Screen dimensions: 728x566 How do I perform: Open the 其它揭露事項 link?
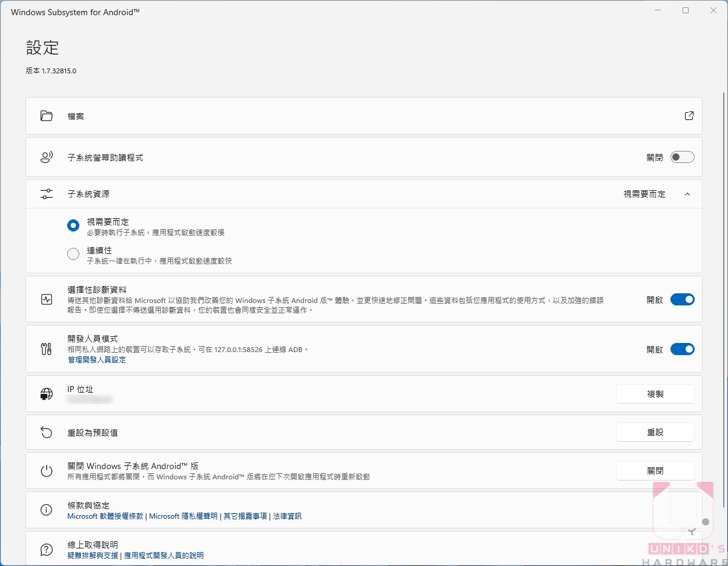click(x=245, y=516)
